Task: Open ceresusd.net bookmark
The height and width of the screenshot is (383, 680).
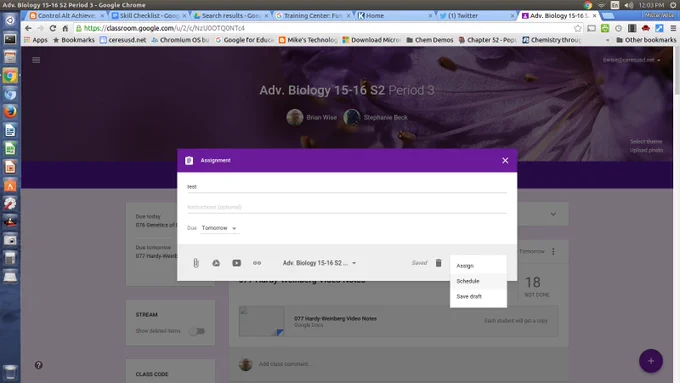Action: 123,40
